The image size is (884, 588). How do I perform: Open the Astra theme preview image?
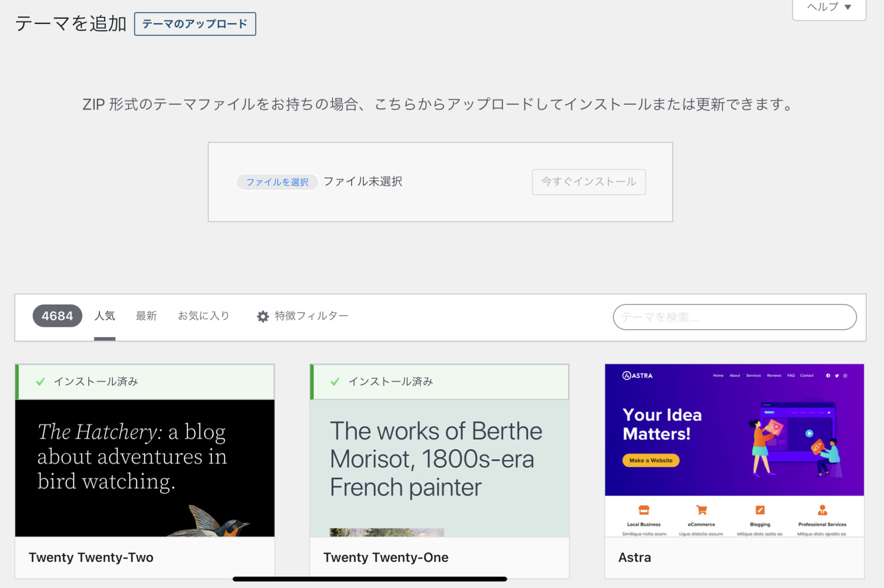pyautogui.click(x=734, y=450)
